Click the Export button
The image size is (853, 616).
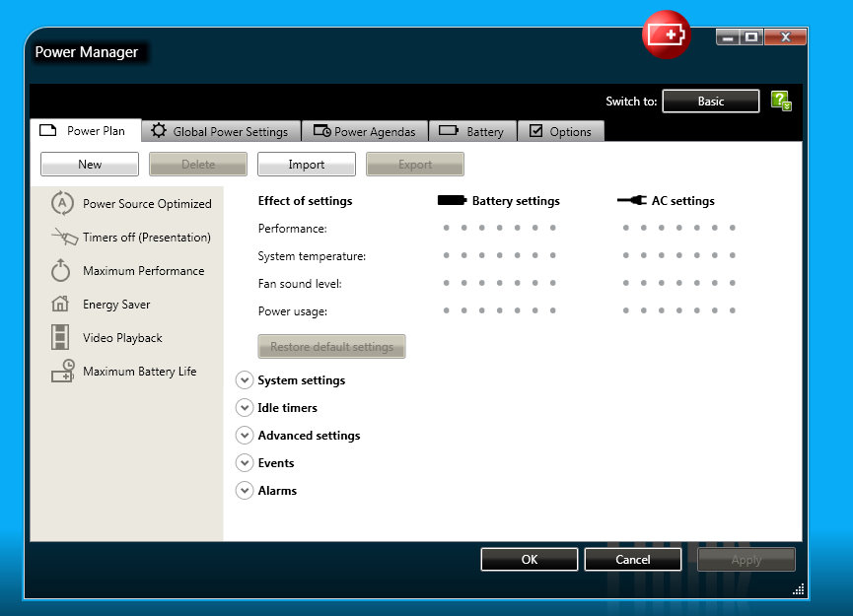tap(415, 165)
